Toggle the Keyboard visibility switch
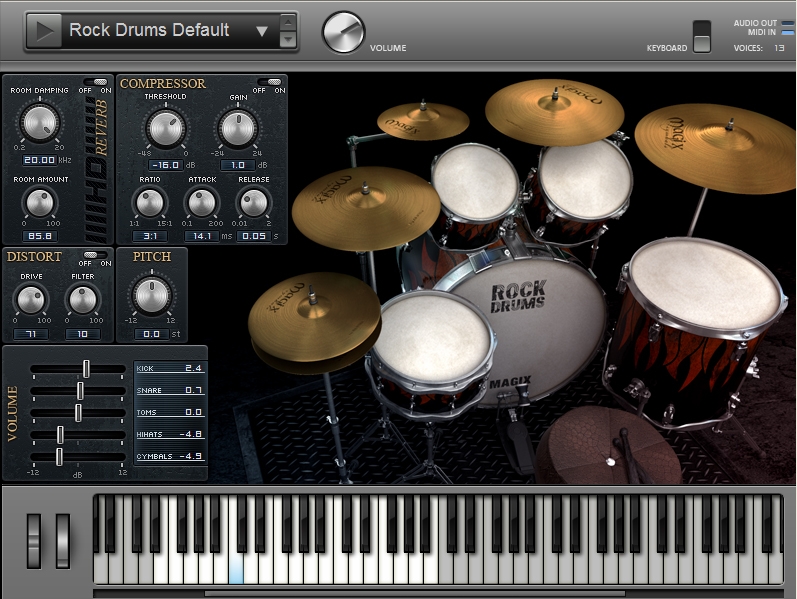The width and height of the screenshot is (797, 599). (x=702, y=36)
